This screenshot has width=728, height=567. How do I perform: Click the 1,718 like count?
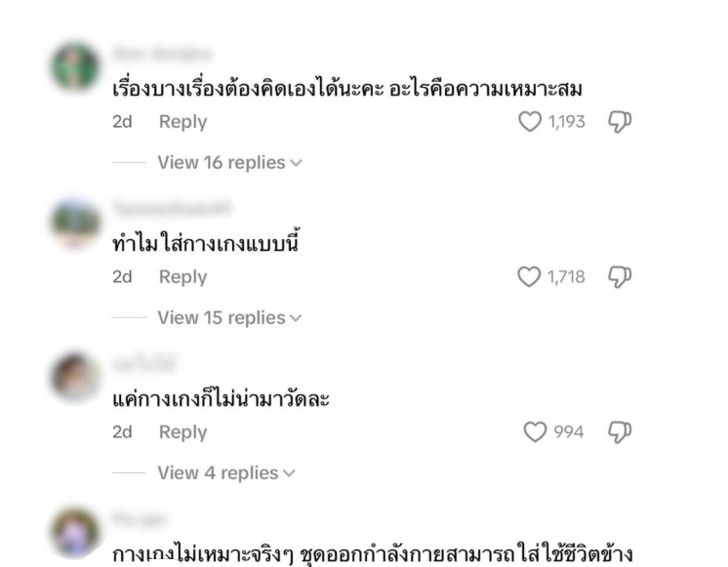point(566,277)
